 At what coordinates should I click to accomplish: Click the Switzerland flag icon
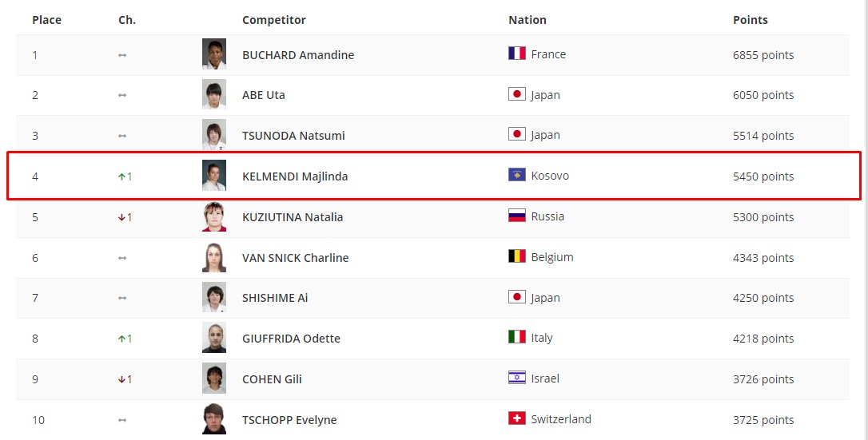pos(516,418)
